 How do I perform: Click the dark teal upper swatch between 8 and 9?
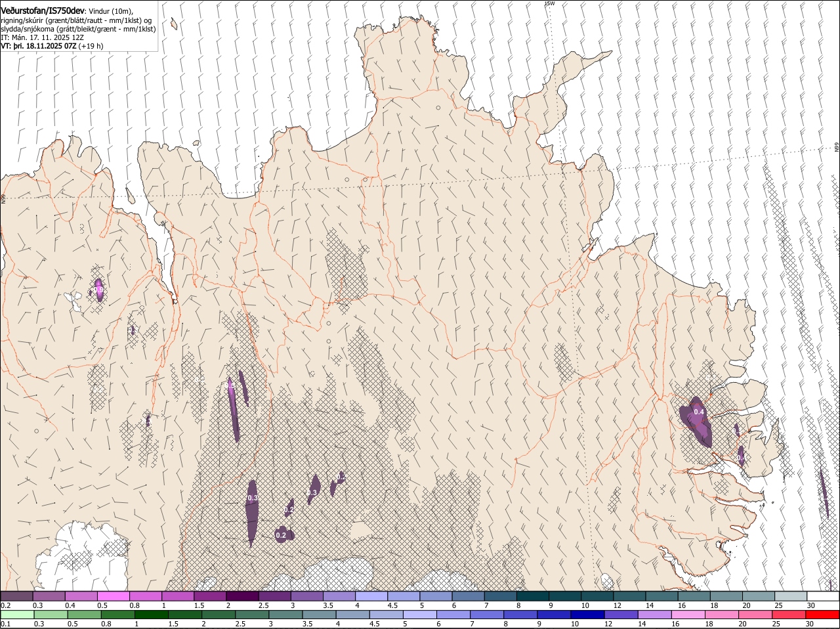coord(532,596)
